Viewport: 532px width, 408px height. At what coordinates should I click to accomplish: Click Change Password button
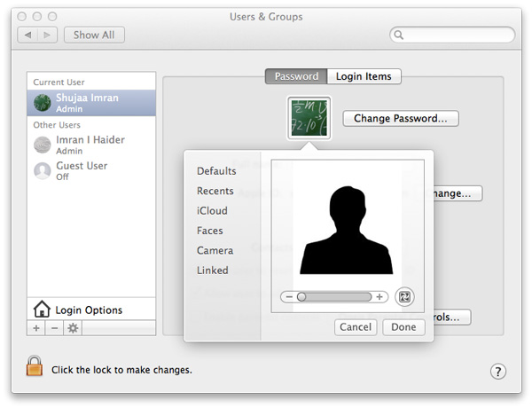(x=401, y=119)
